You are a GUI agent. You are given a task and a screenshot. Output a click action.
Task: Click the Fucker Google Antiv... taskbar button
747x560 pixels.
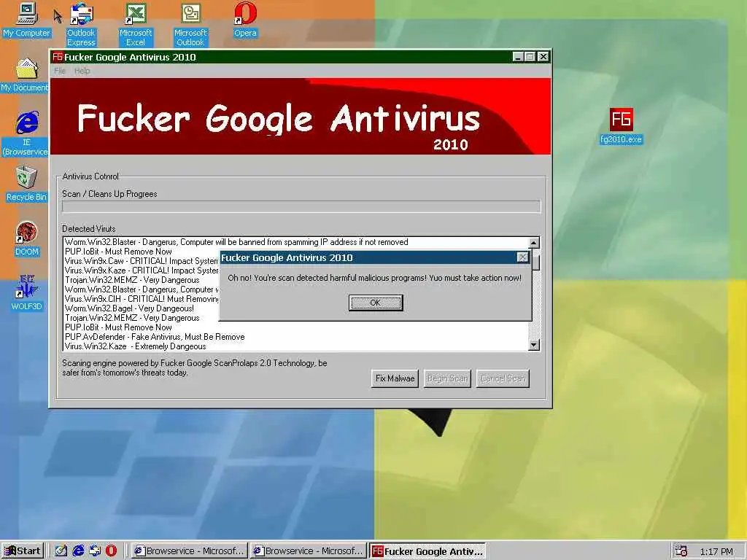pos(427,551)
